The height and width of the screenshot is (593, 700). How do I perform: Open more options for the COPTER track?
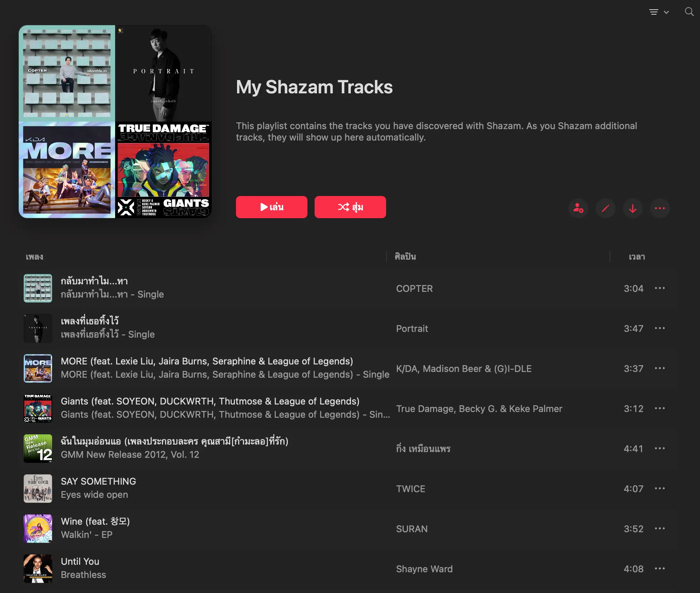(x=660, y=288)
